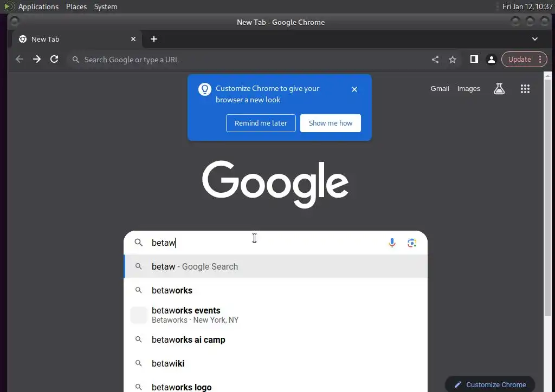Click the clock showing Fri Jan 12
This screenshot has height=392, width=555.
(527, 6)
